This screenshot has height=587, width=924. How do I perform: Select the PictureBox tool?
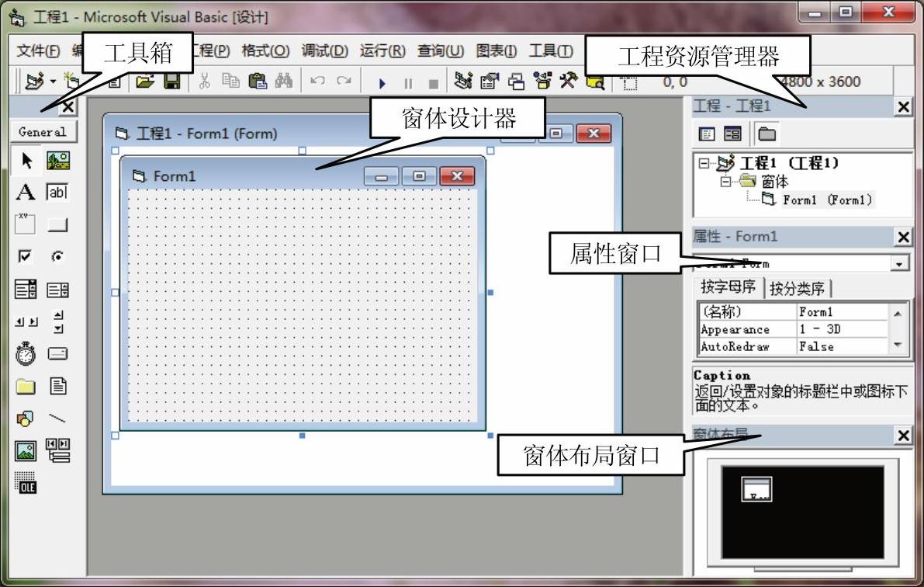(x=57, y=160)
